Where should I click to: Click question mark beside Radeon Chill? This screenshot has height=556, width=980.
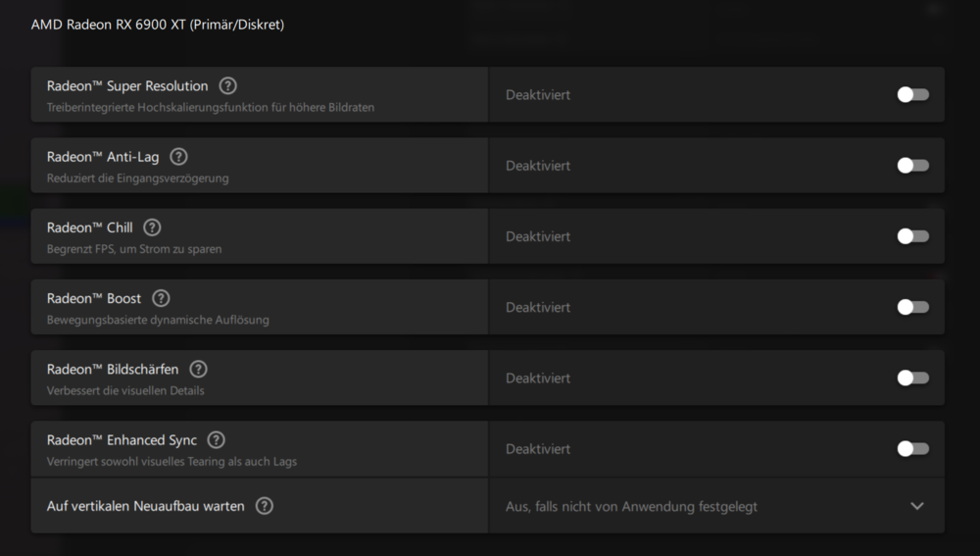click(x=152, y=227)
